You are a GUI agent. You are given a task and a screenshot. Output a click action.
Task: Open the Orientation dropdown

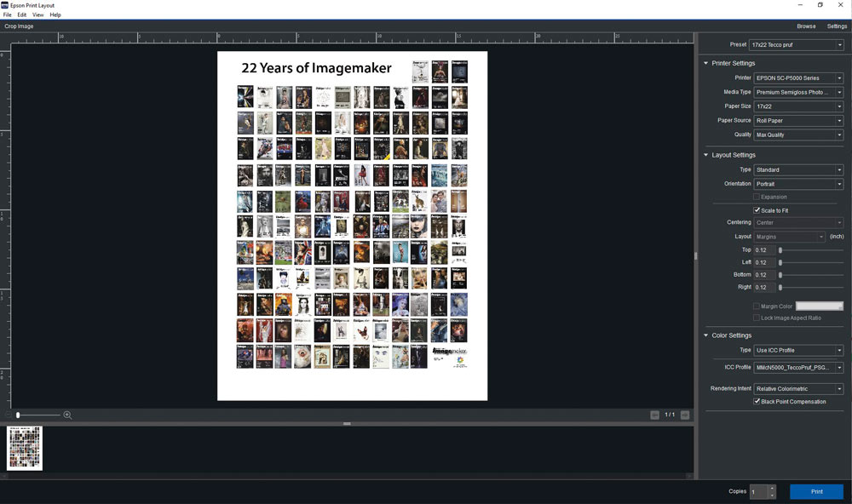pyautogui.click(x=798, y=184)
